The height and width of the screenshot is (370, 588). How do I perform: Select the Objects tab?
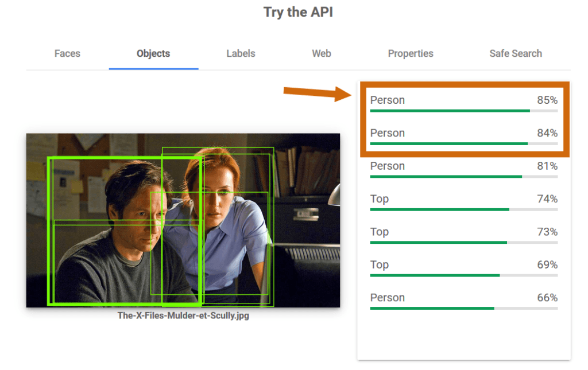pos(153,53)
